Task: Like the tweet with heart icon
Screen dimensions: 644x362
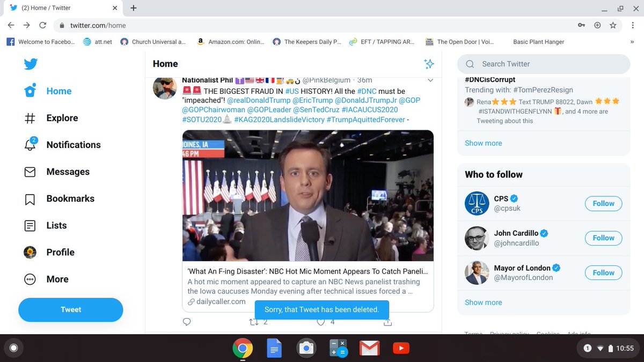Action: pos(321,322)
